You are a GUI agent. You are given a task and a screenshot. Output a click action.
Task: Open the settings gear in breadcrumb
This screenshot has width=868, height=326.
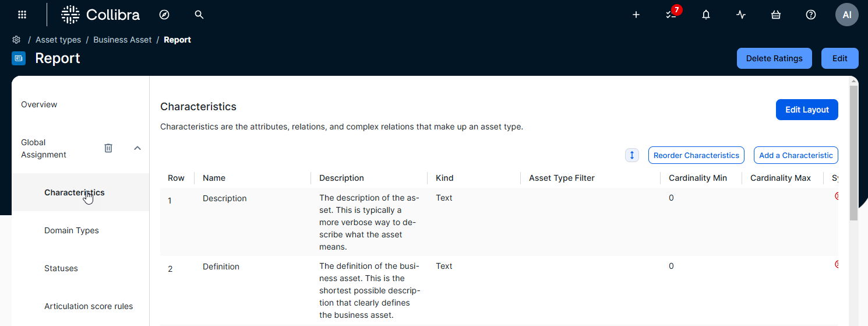coord(16,40)
